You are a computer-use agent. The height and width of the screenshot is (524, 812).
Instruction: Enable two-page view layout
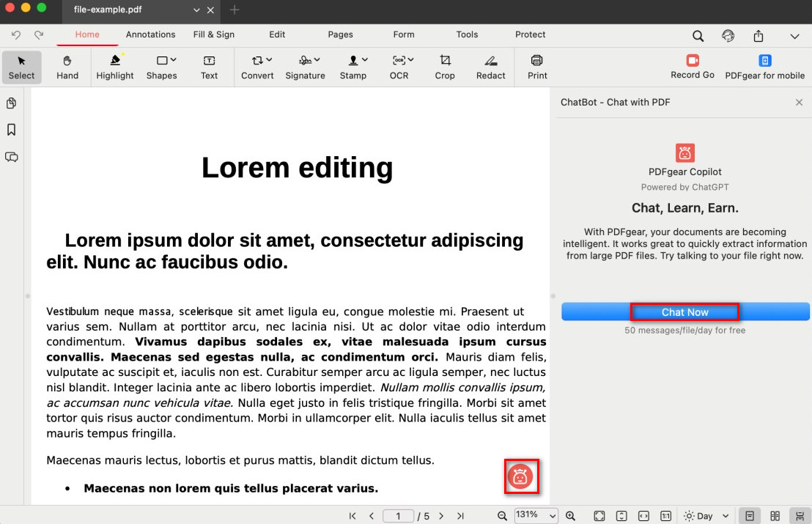coord(775,516)
